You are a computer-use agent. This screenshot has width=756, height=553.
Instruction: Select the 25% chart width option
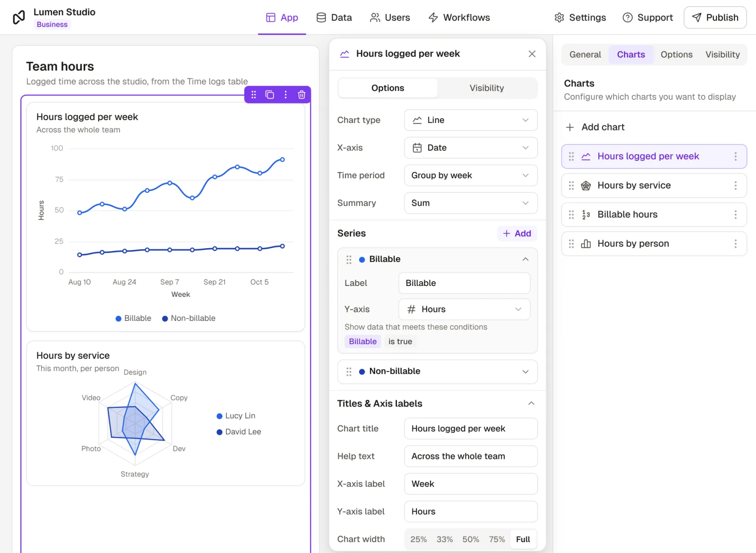pos(419,539)
